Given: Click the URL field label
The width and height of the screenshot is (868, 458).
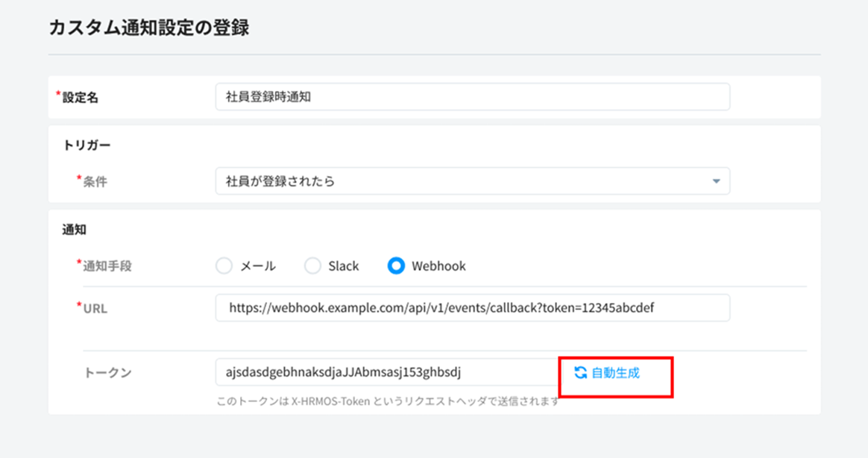Looking at the screenshot, I should click(x=95, y=308).
